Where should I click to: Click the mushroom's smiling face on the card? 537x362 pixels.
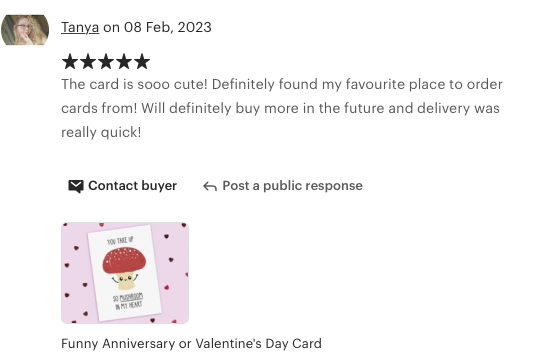(125, 278)
